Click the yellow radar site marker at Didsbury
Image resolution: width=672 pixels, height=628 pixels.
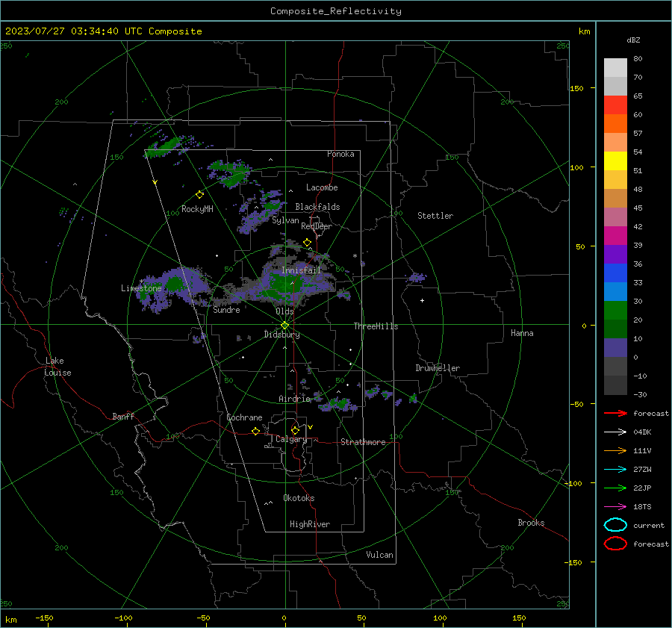(284, 326)
